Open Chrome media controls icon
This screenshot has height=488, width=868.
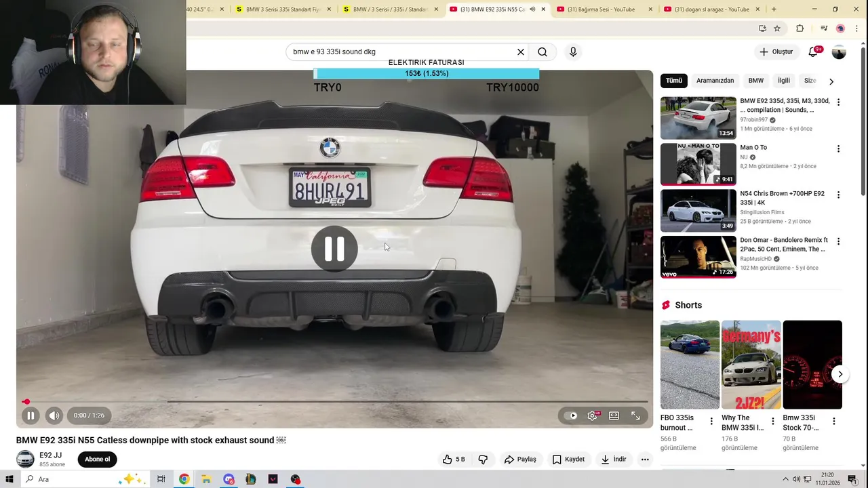pyautogui.click(x=824, y=28)
